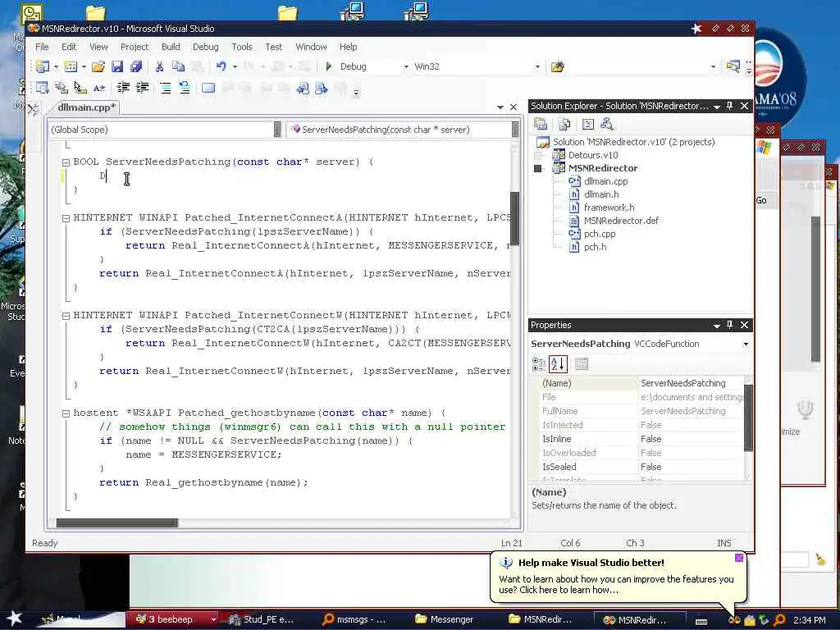Click the editor horizontal scrollbar thumb
The width and height of the screenshot is (840, 630).
tap(116, 523)
